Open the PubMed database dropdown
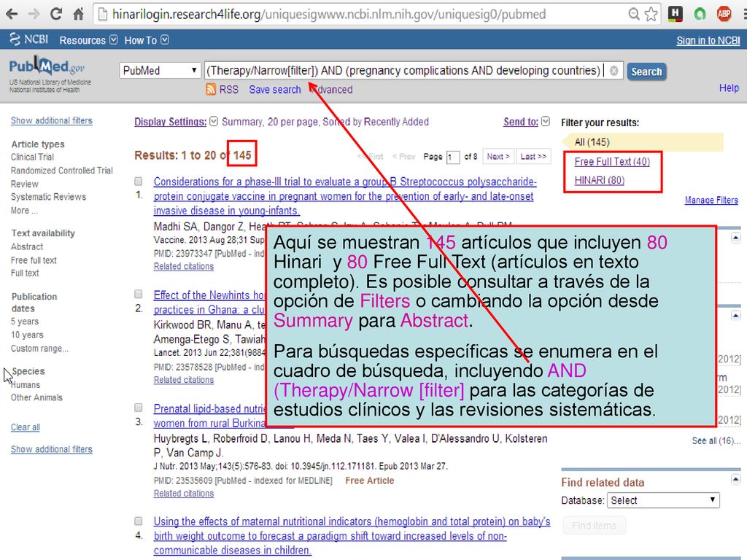The height and width of the screenshot is (560, 747). tap(160, 71)
